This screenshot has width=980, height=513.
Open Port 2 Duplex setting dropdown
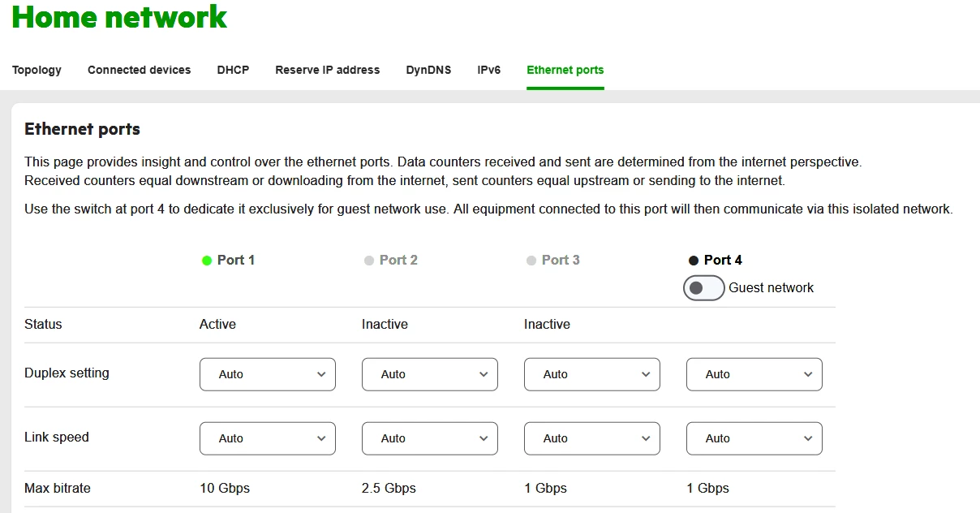click(x=429, y=374)
